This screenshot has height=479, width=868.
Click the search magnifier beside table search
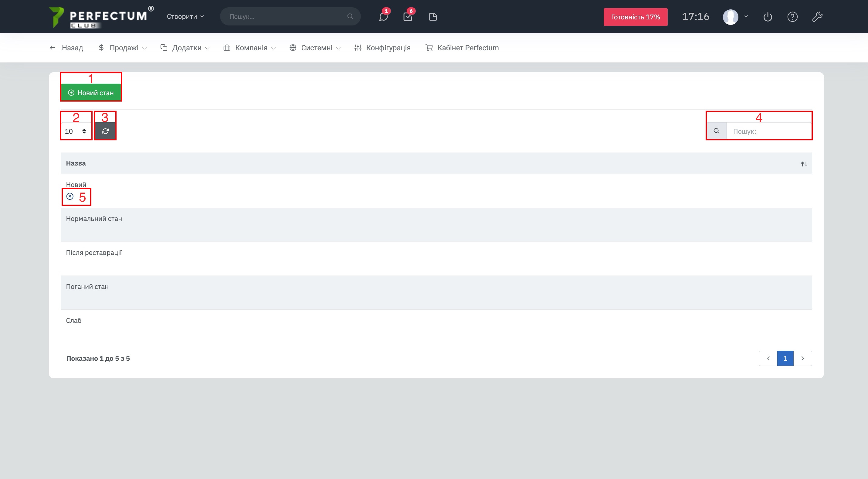pos(716,131)
